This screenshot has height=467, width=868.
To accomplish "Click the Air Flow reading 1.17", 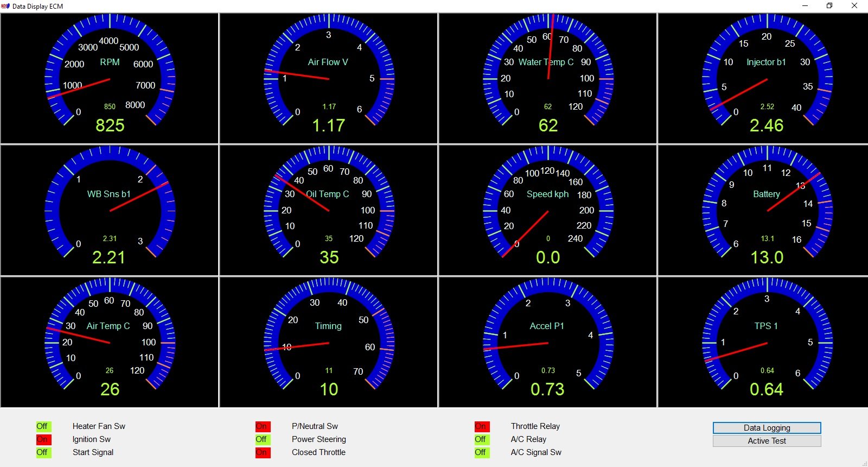I will pyautogui.click(x=329, y=125).
